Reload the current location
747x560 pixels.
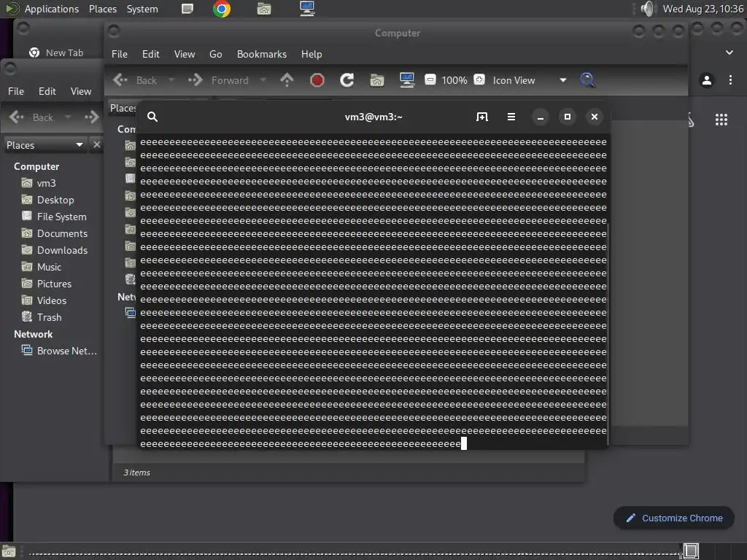click(347, 80)
